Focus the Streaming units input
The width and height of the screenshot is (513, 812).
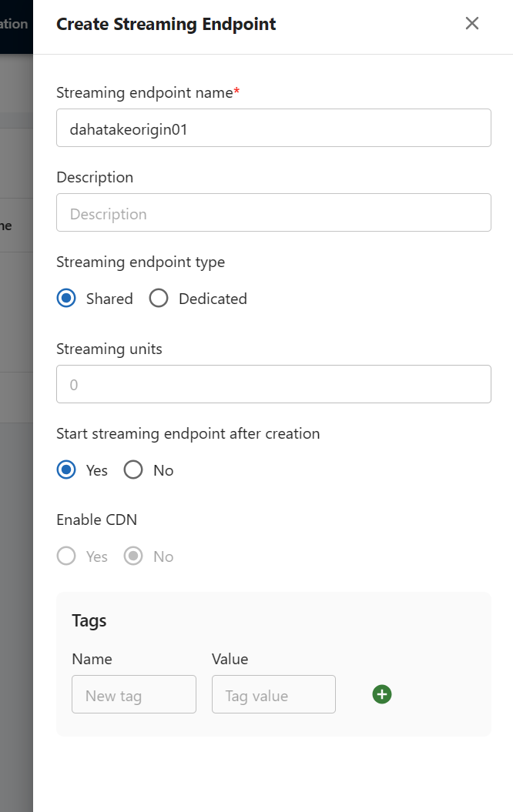coord(273,384)
